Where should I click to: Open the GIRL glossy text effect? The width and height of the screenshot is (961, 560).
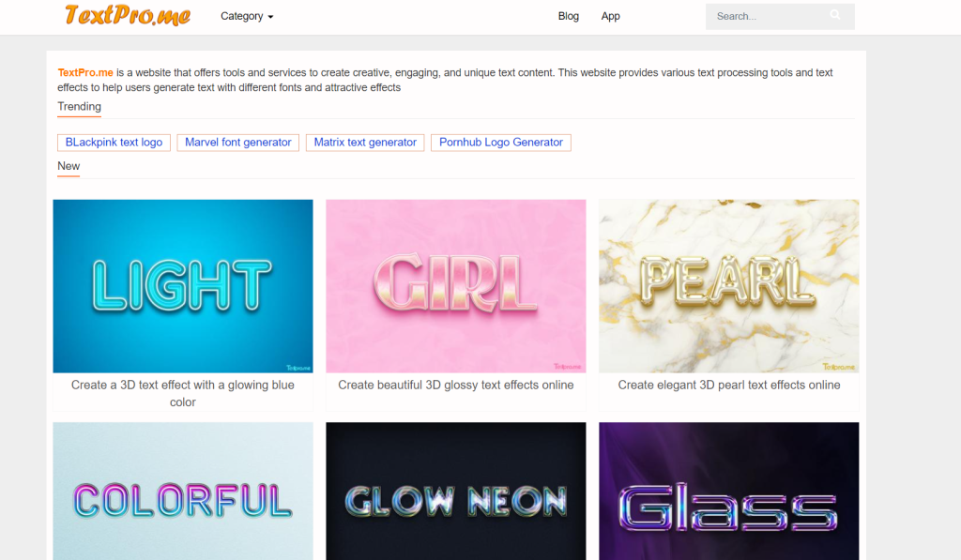(455, 285)
